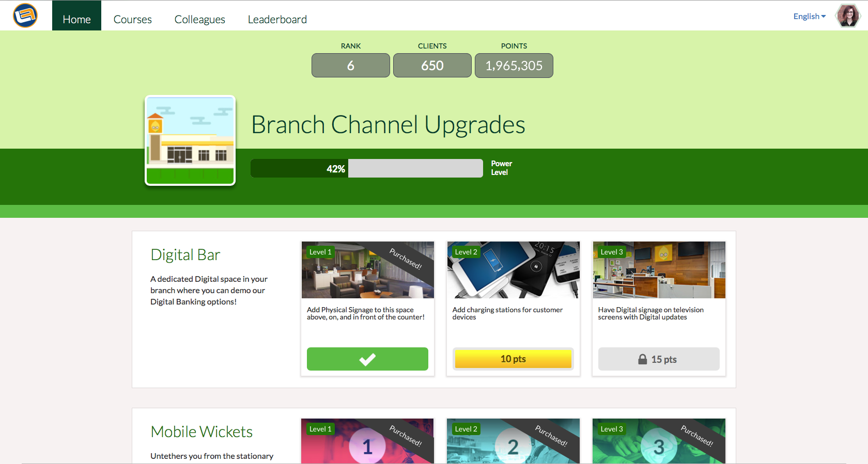The width and height of the screenshot is (868, 464).
Task: Click the Digital Bar heading
Action: tap(185, 255)
